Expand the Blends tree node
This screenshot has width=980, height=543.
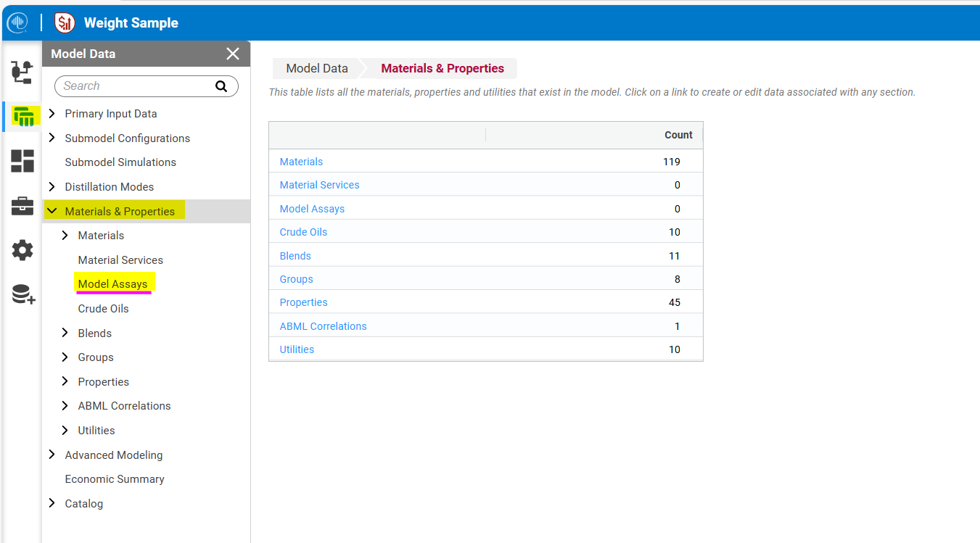(x=65, y=333)
